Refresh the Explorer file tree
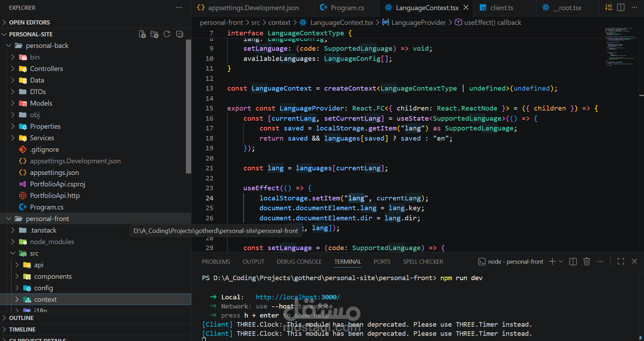 pyautogui.click(x=167, y=34)
